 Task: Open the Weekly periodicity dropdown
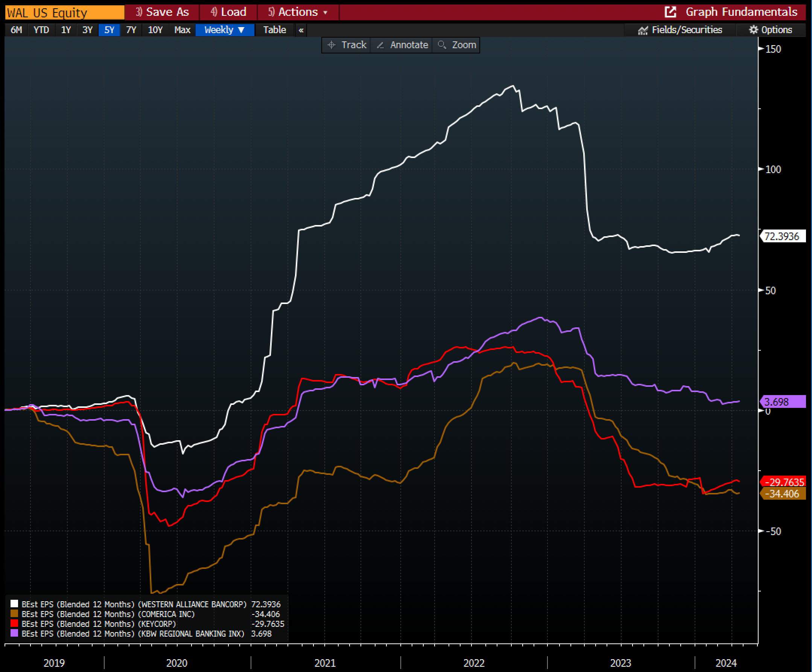[x=225, y=30]
